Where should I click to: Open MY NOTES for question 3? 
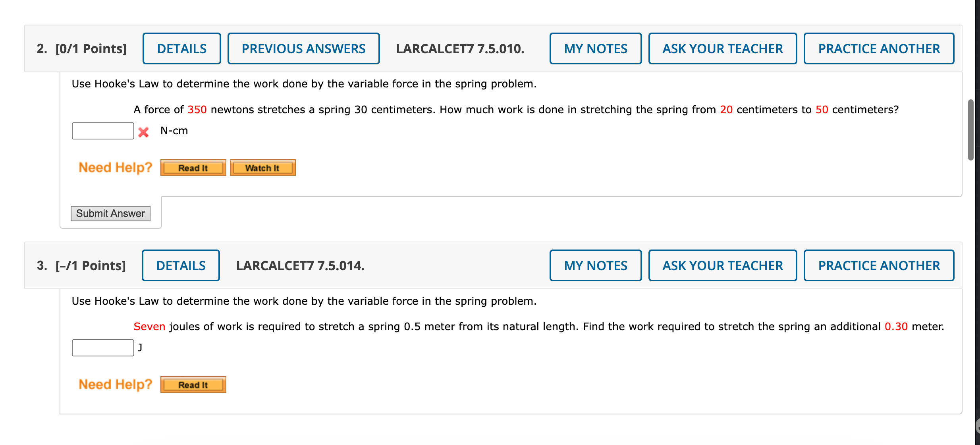pos(596,265)
